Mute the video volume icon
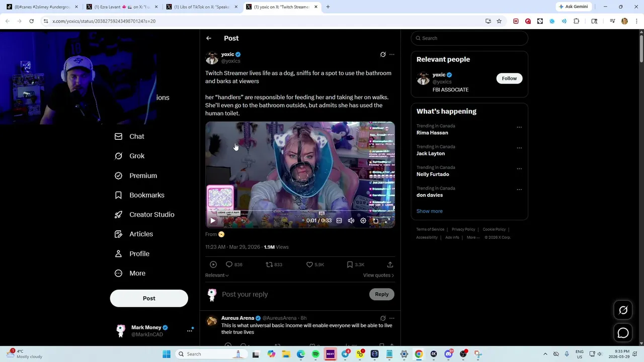 point(351,221)
